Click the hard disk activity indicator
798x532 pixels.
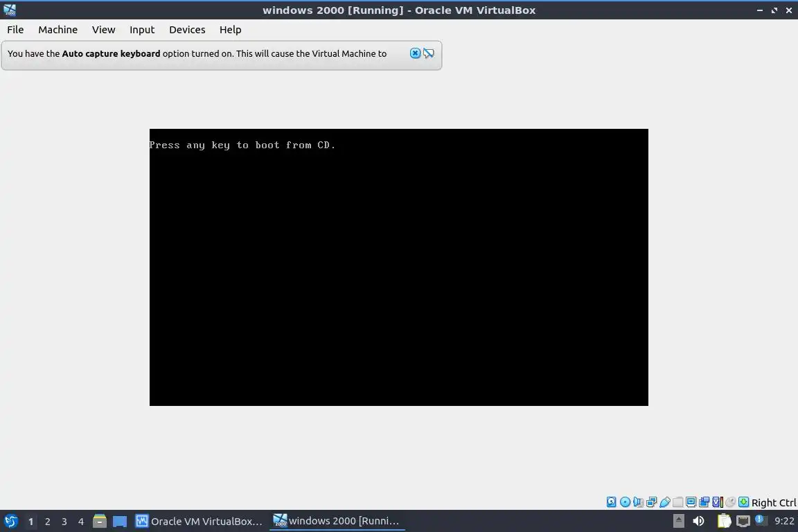point(611,502)
